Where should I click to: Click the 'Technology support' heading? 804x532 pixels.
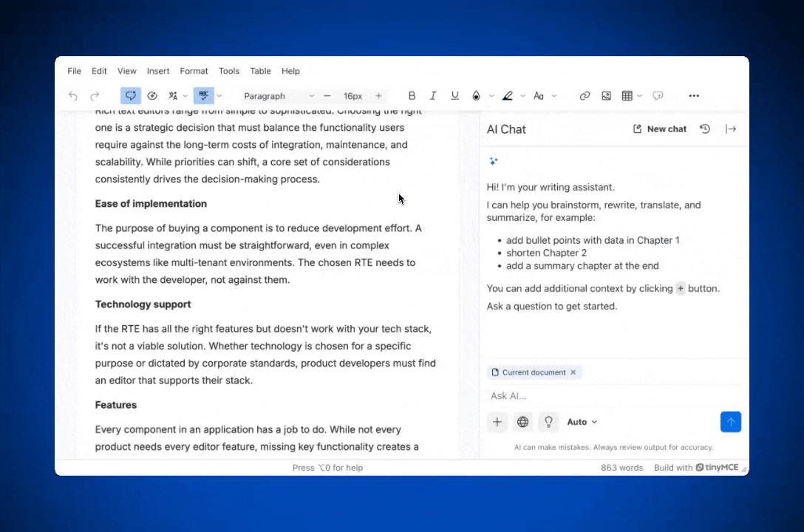tap(143, 304)
